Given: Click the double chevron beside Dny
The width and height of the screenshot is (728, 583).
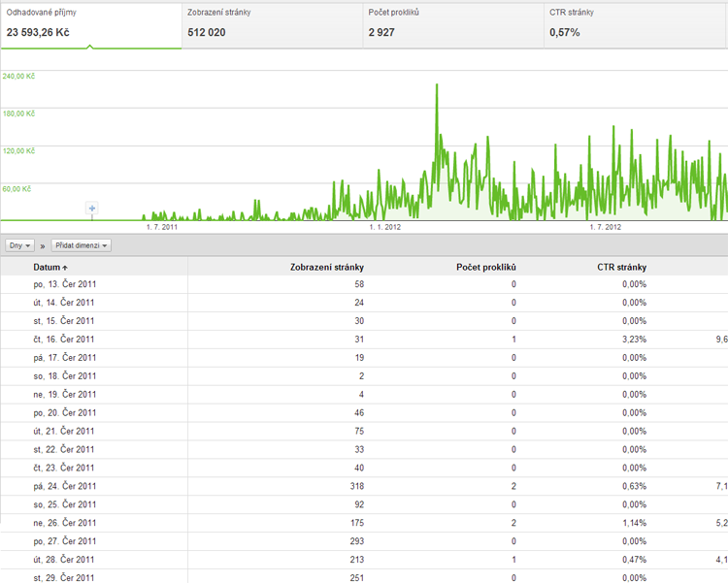Looking at the screenshot, I should pos(43,246).
